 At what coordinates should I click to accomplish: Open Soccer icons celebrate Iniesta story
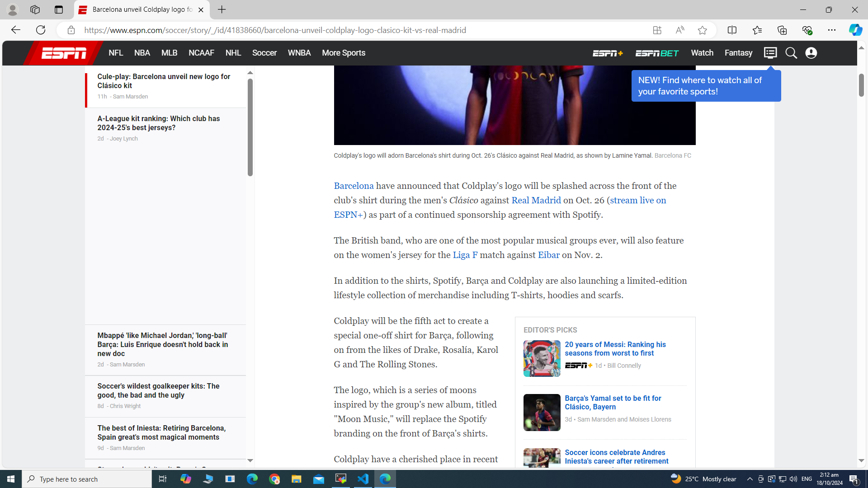pos(617,457)
